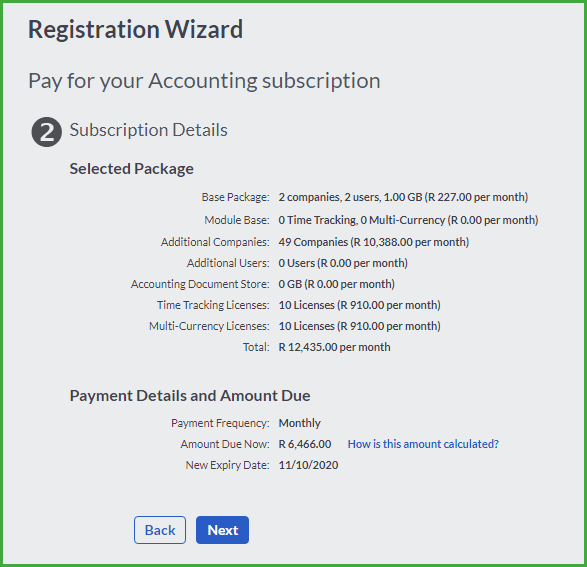This screenshot has width=587, height=567.
Task: Click the step 2 circle icon
Action: (47, 132)
